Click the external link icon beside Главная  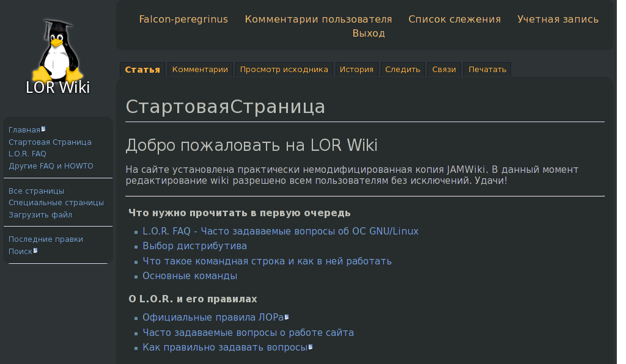coord(44,128)
